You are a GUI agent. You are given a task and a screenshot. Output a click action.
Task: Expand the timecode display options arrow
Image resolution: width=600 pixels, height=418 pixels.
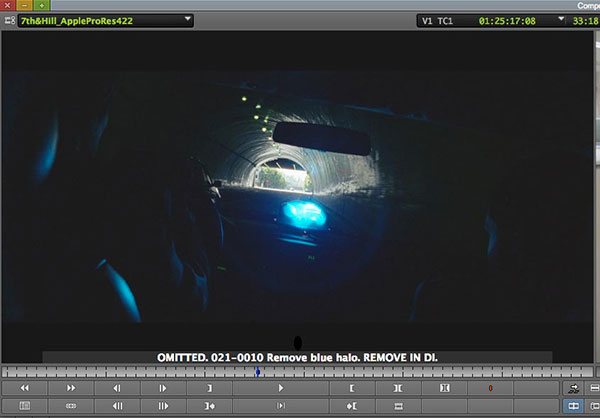click(x=561, y=19)
